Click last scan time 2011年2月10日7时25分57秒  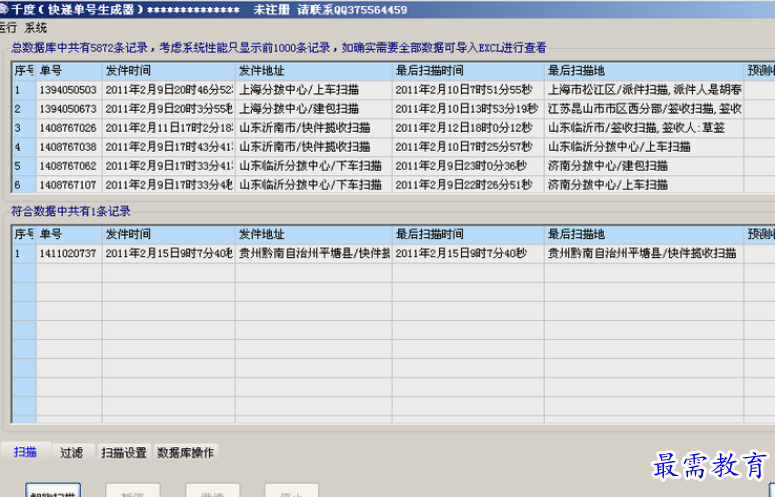[x=468, y=147]
